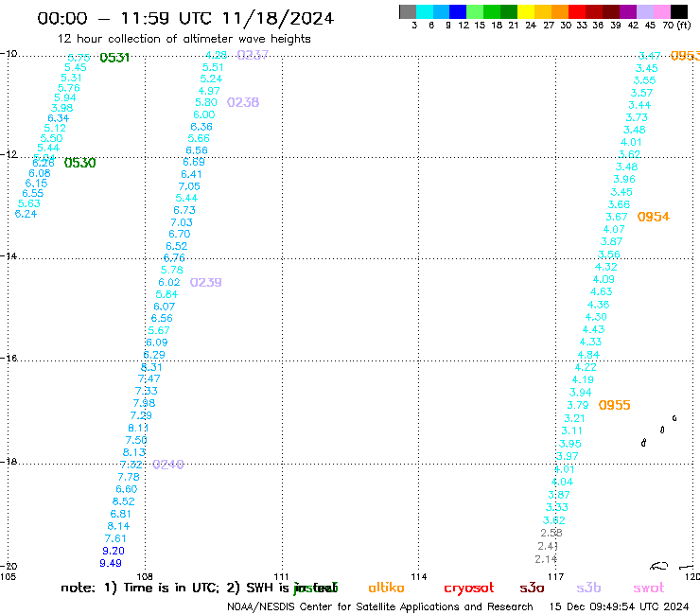Viewport: 700px width, 615px height.
Task: Click the cryosat satellite legend label
Action: point(469,589)
